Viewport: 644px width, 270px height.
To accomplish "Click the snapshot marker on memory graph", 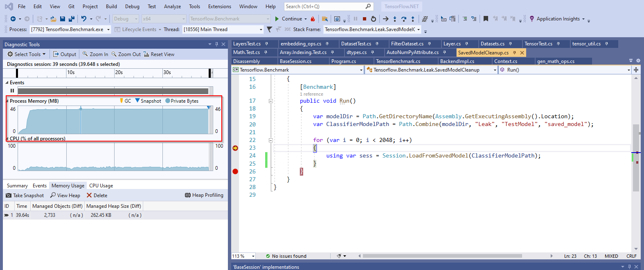I will (209, 108).
